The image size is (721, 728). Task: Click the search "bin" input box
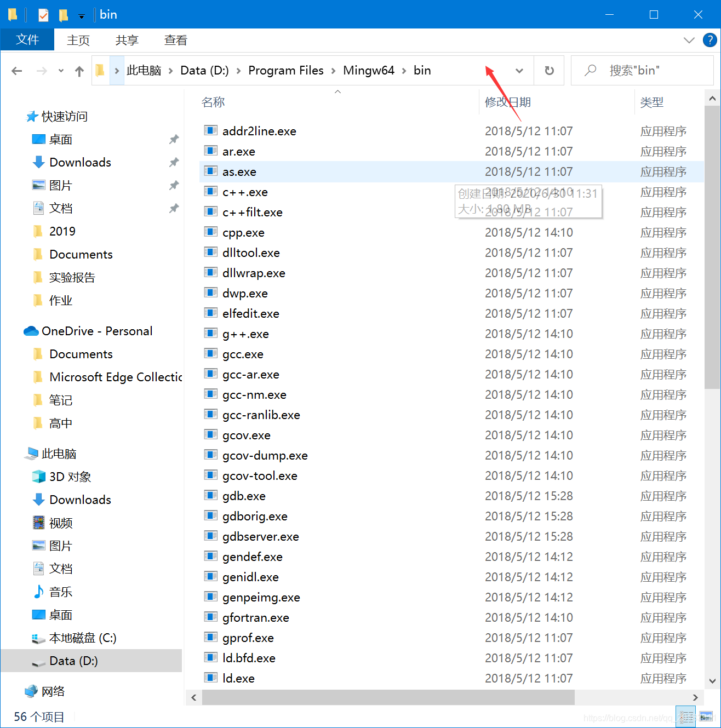tap(642, 71)
